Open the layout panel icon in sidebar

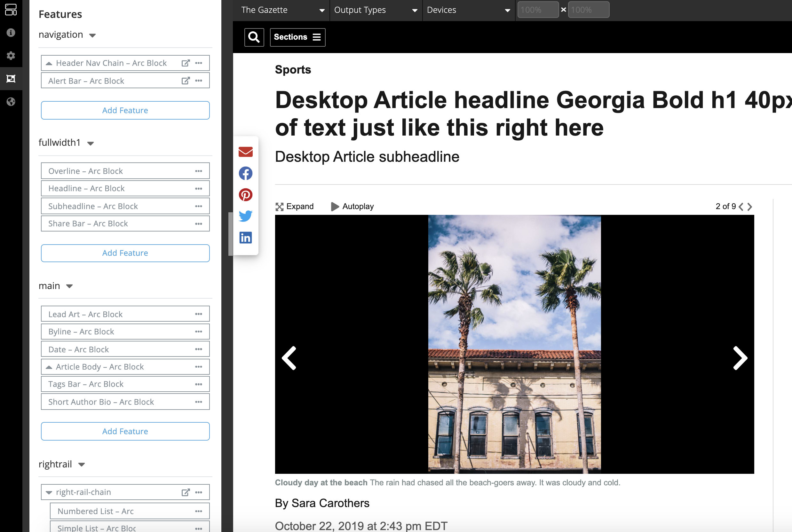pyautogui.click(x=11, y=10)
